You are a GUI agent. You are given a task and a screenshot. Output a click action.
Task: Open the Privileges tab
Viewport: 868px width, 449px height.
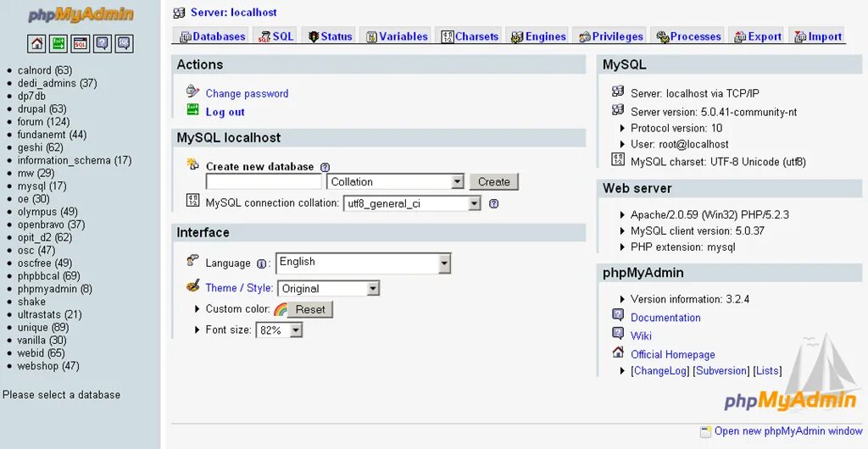tap(609, 36)
